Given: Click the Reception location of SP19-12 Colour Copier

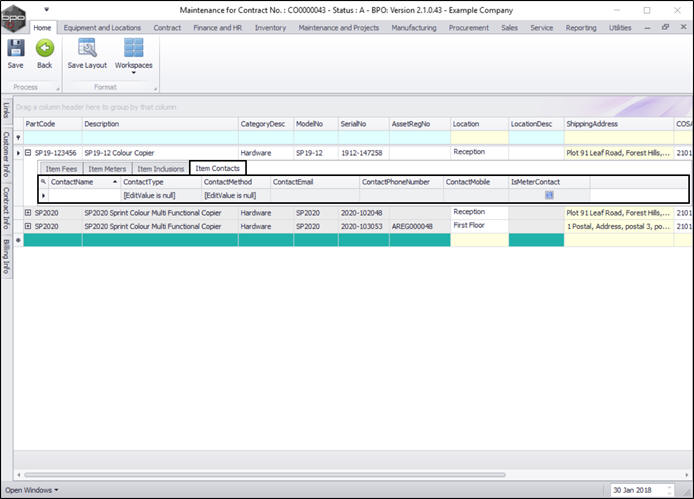Looking at the screenshot, I should pos(479,152).
